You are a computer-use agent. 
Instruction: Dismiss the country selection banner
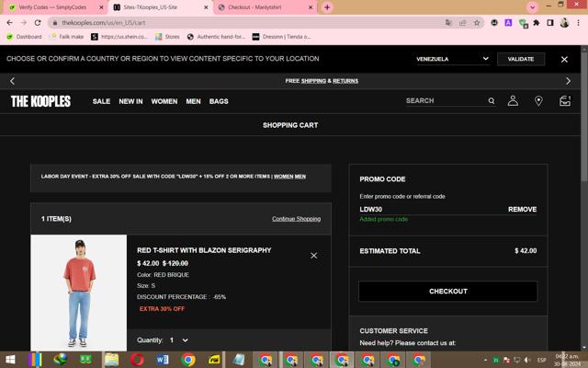coord(564,59)
